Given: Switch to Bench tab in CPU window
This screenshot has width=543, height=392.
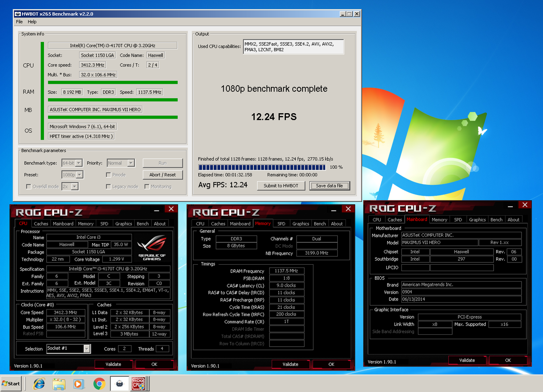Looking at the screenshot, I should pyautogui.click(x=143, y=224).
